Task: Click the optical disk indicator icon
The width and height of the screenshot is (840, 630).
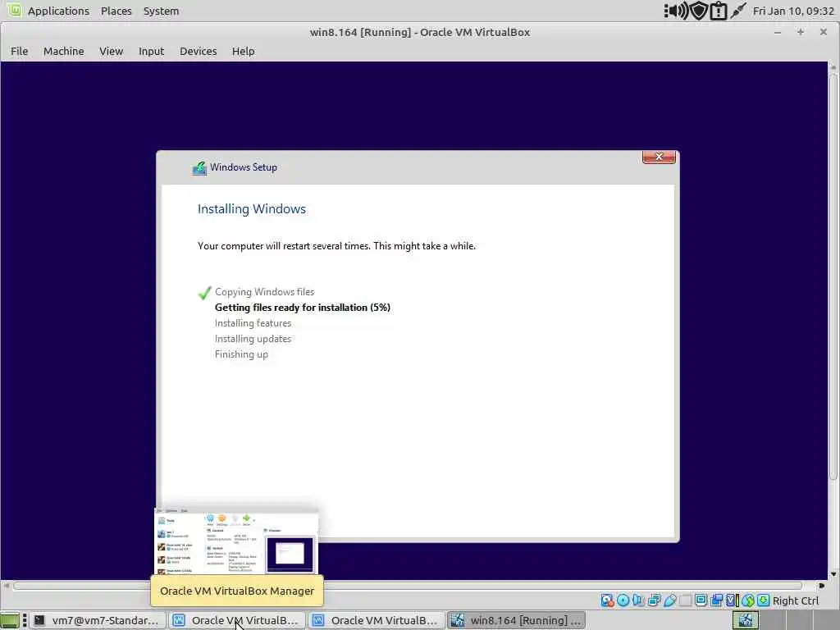Action: [623, 600]
